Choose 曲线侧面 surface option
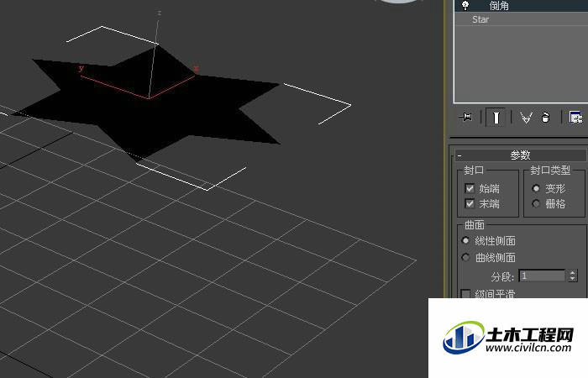The image size is (588, 378). [x=465, y=257]
